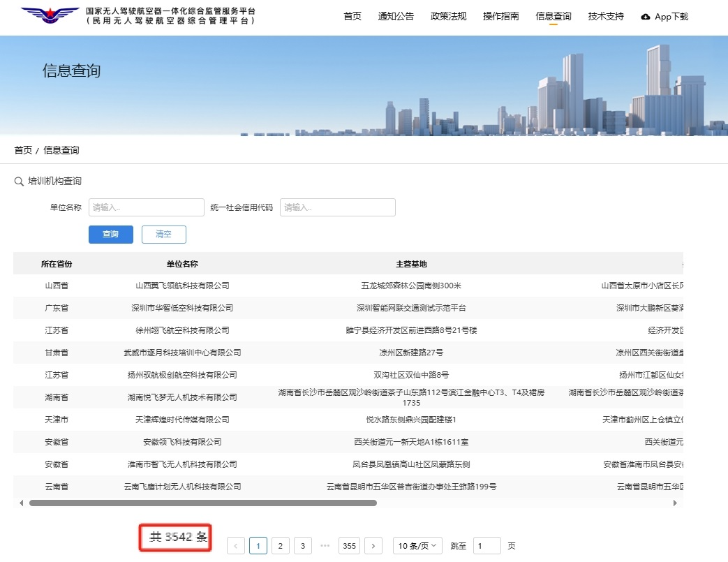Viewport: 728px width, 562px height.
Task: Click the 淮南市智飞无人机科技有限公司 cell
Action: [x=182, y=464]
